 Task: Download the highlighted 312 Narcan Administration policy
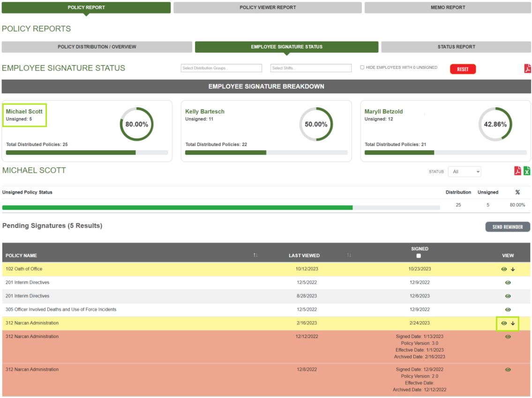tap(513, 323)
